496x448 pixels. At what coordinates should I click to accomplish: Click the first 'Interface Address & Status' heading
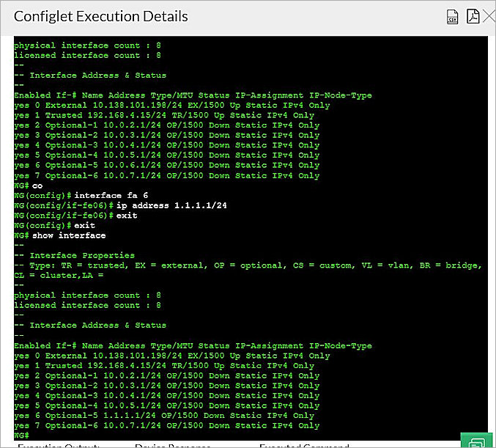(90, 76)
